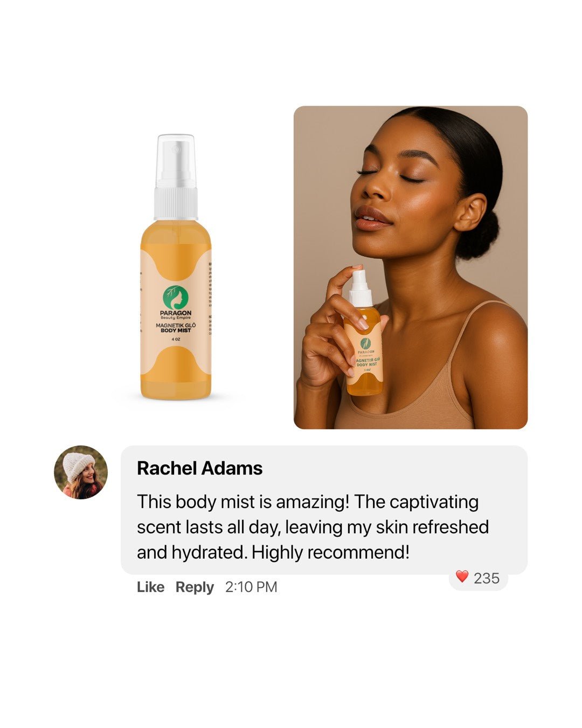This screenshot has height=728, width=582.
Task: Click the green logo on the hand-held bottle
Action: tap(366, 343)
